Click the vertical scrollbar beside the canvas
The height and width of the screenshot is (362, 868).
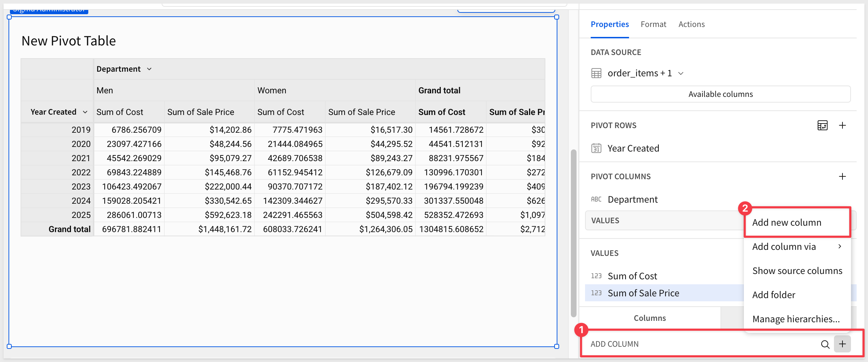[573, 233]
